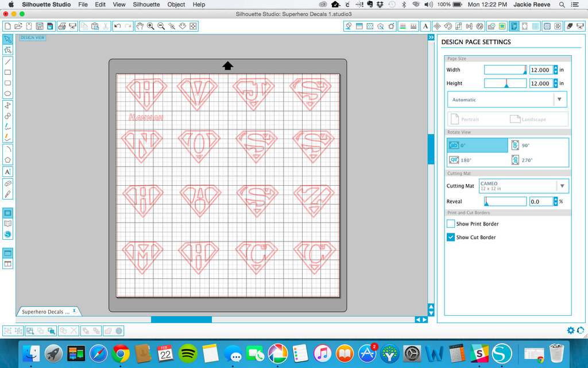Image resolution: width=588 pixels, height=368 pixels.
Task: Uncheck the Show Cut Border checkbox
Action: (x=451, y=237)
